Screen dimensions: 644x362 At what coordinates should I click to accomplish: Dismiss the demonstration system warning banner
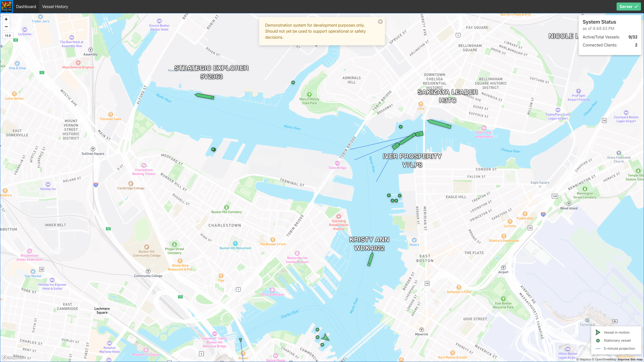tap(380, 22)
